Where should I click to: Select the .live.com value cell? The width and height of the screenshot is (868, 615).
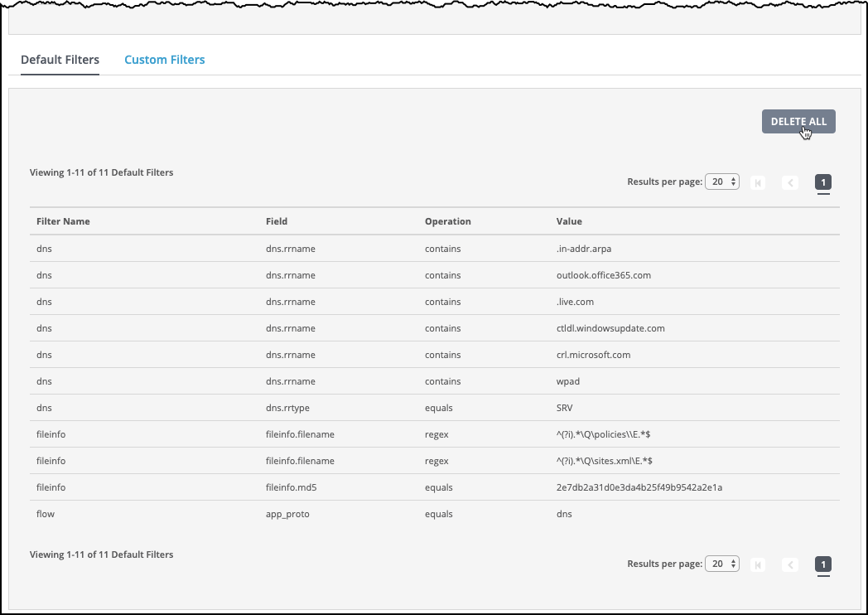pos(575,302)
